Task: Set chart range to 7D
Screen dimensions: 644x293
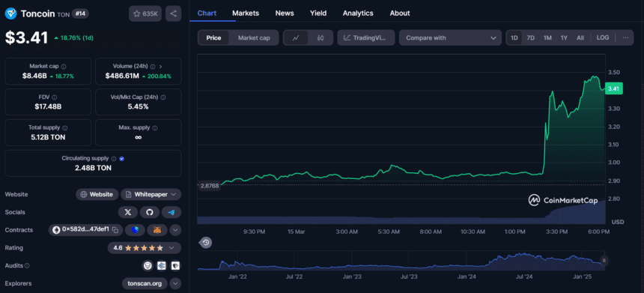Action: (x=531, y=37)
